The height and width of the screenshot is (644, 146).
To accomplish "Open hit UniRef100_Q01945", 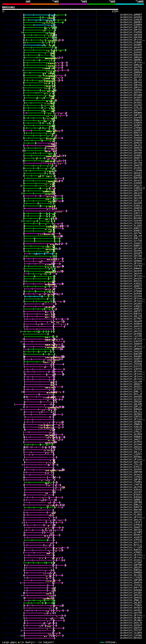I will 131,203.
